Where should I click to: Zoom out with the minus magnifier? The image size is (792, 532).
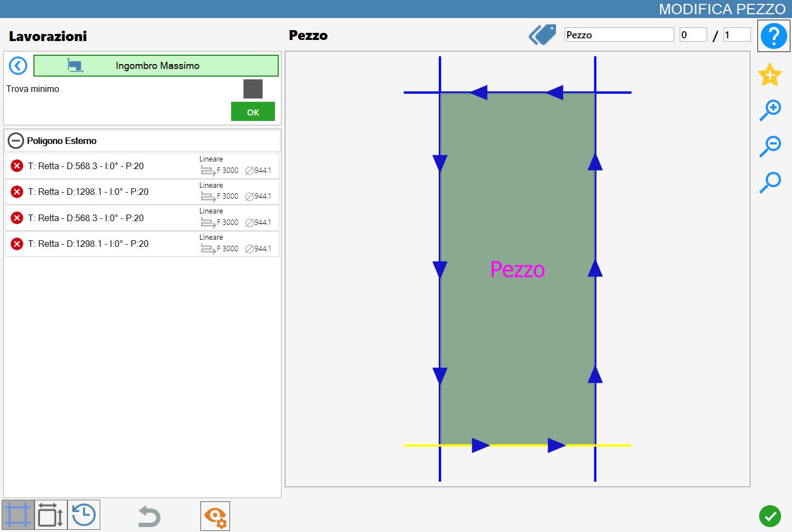[770, 146]
